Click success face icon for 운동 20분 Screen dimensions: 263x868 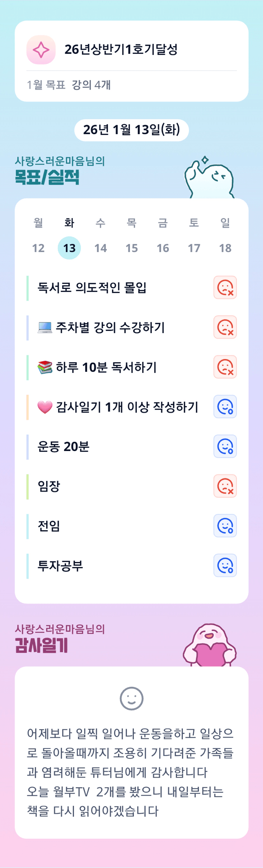coord(225,447)
